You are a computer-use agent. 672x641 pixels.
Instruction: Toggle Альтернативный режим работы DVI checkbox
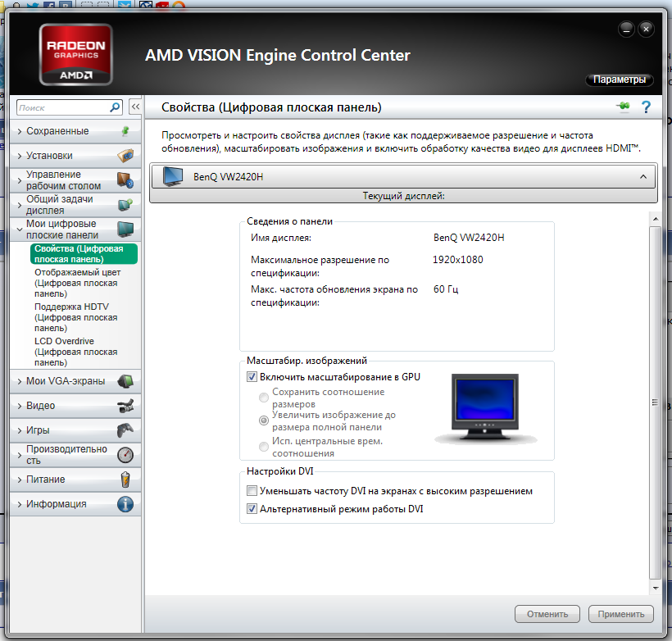(x=252, y=508)
